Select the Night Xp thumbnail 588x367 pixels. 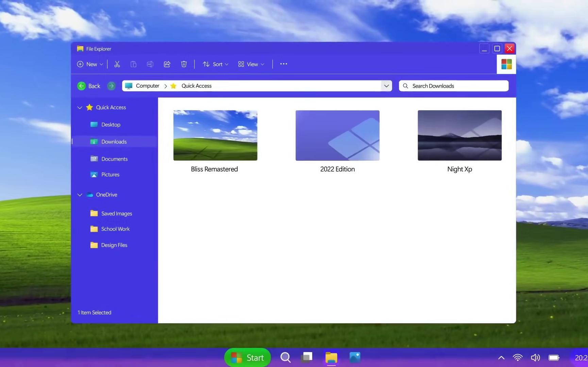coord(459,135)
